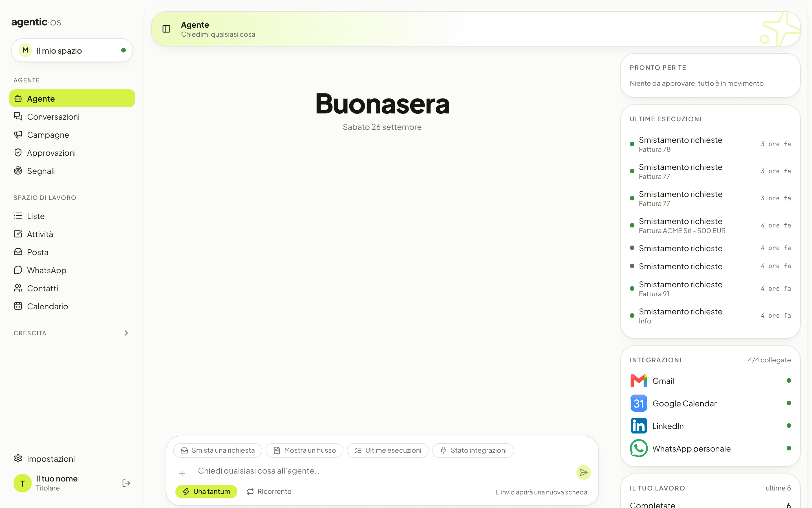Click the Gmail logo in Integrazioni
This screenshot has width=812, height=508.
click(639, 381)
